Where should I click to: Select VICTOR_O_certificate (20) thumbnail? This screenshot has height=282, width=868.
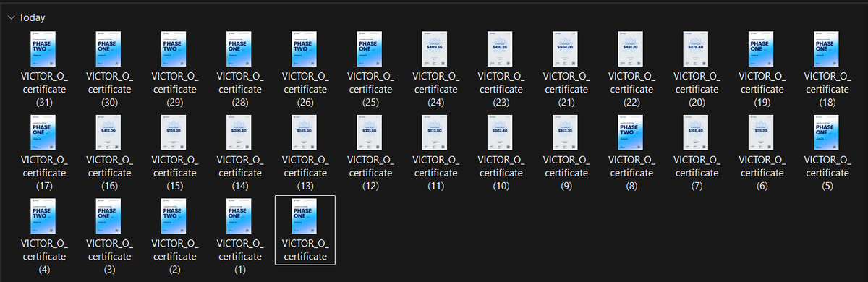(696, 48)
